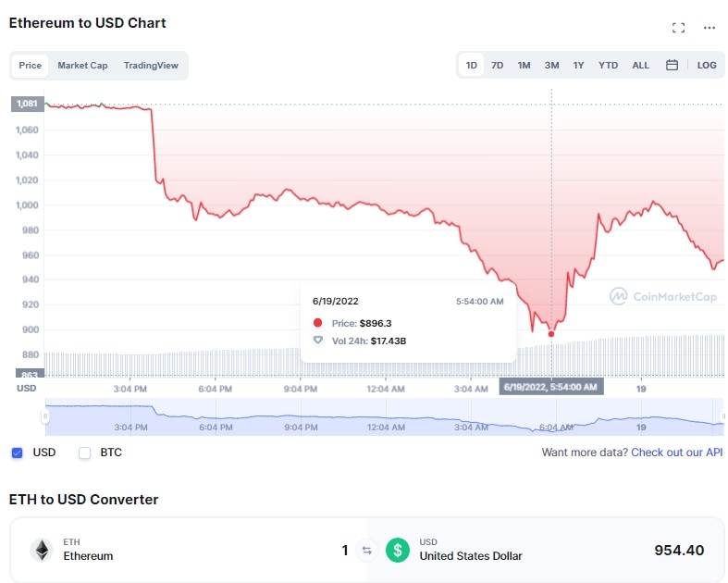Follow the Check out our API link
The height and width of the screenshot is (583, 728).
coord(677,453)
